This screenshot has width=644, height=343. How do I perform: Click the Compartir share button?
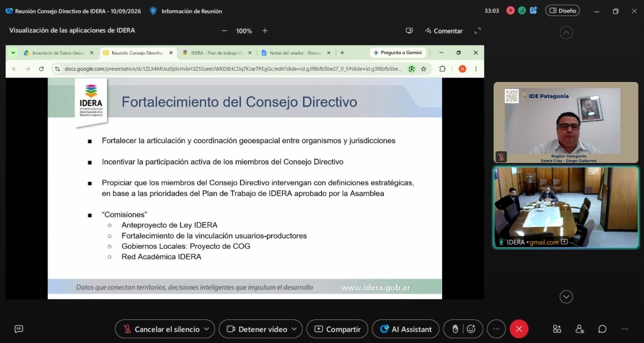(x=337, y=329)
